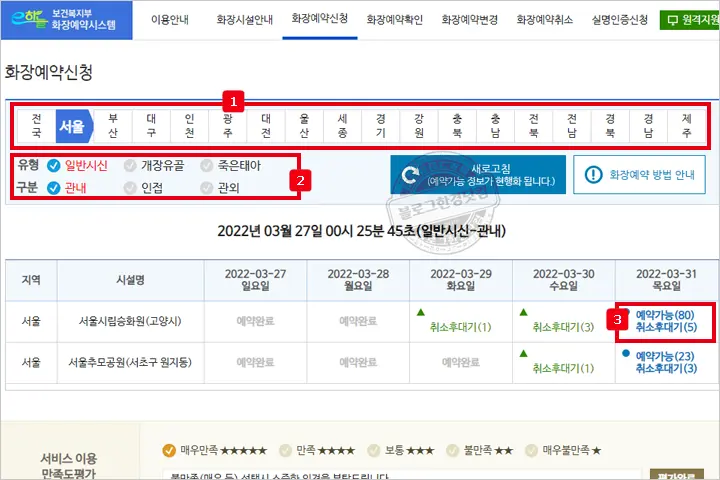Select the 매우만족 five-star rating
This screenshot has height=480, width=720.
point(214,451)
